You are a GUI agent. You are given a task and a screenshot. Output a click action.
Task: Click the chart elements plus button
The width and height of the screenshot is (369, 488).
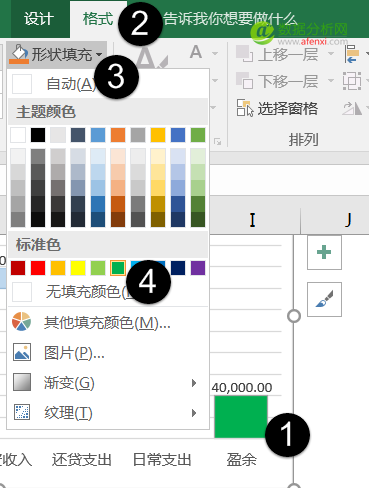click(x=324, y=252)
